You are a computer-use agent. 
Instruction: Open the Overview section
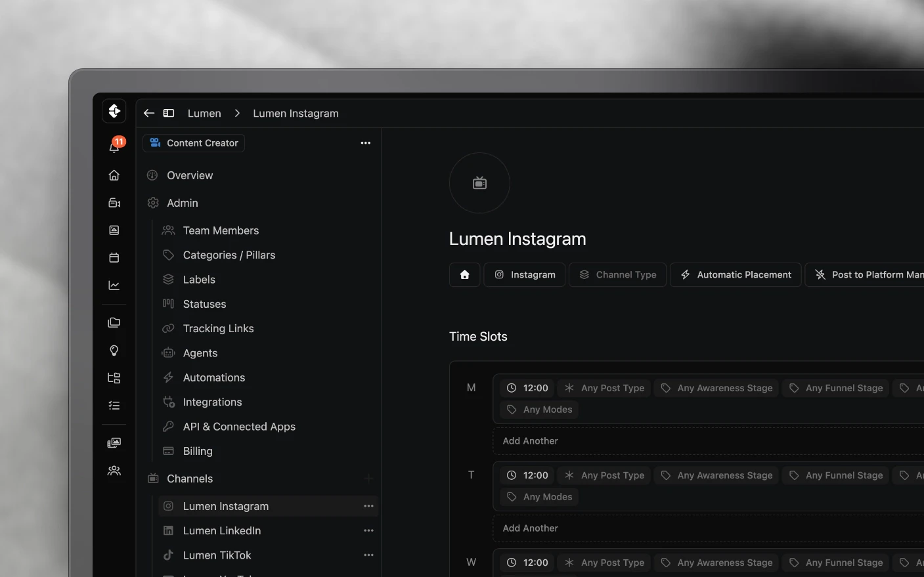point(190,175)
